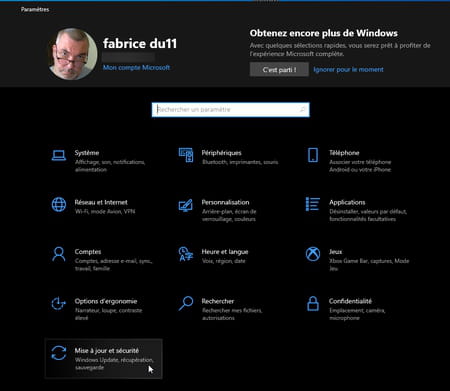This screenshot has width=450, height=391.
Task: Click the search magnifier in the search box
Action: (302, 110)
